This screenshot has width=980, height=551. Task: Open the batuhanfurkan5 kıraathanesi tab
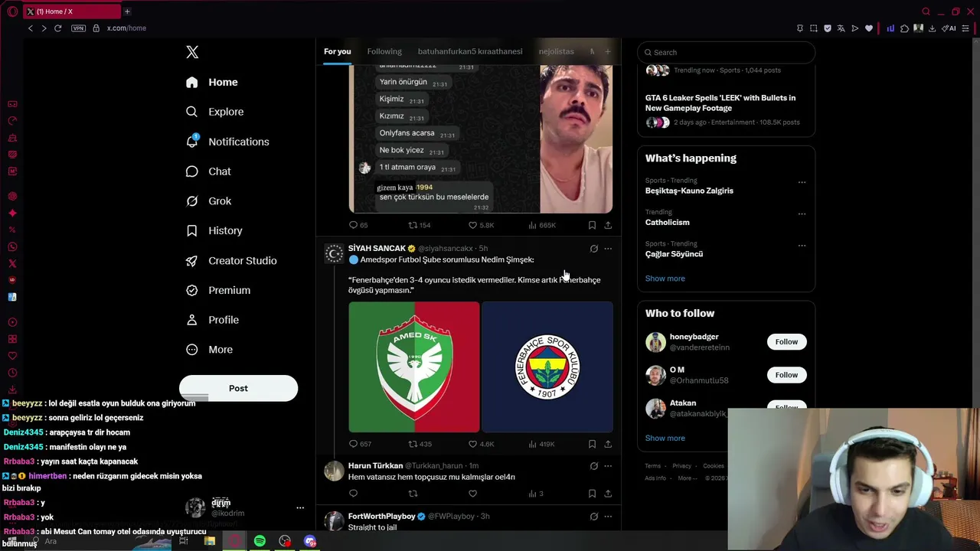click(470, 51)
